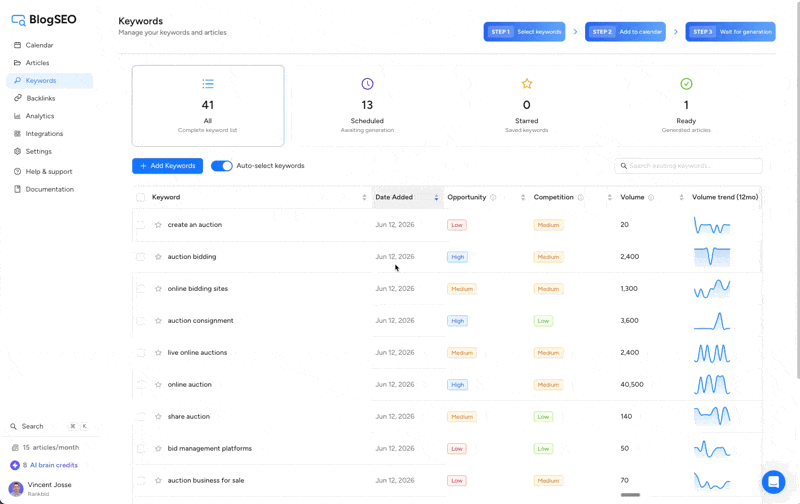This screenshot has width=800, height=504.
Task: Click the BlogSEO logo icon
Action: point(18,20)
